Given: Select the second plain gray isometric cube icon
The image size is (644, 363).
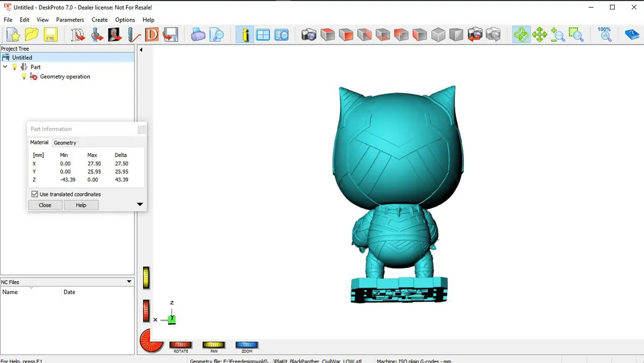Looking at the screenshot, I should (456, 35).
